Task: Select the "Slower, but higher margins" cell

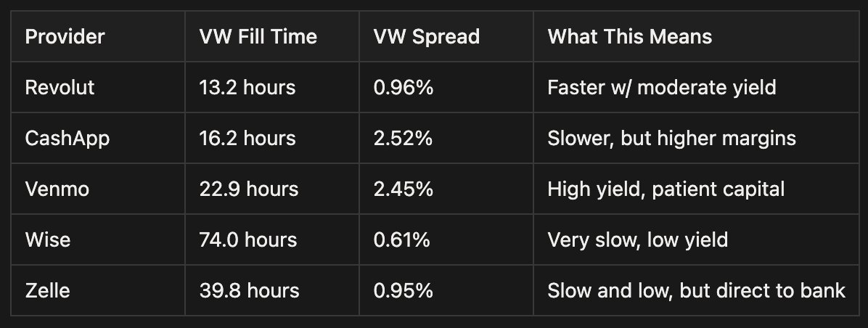Action: [x=672, y=138]
